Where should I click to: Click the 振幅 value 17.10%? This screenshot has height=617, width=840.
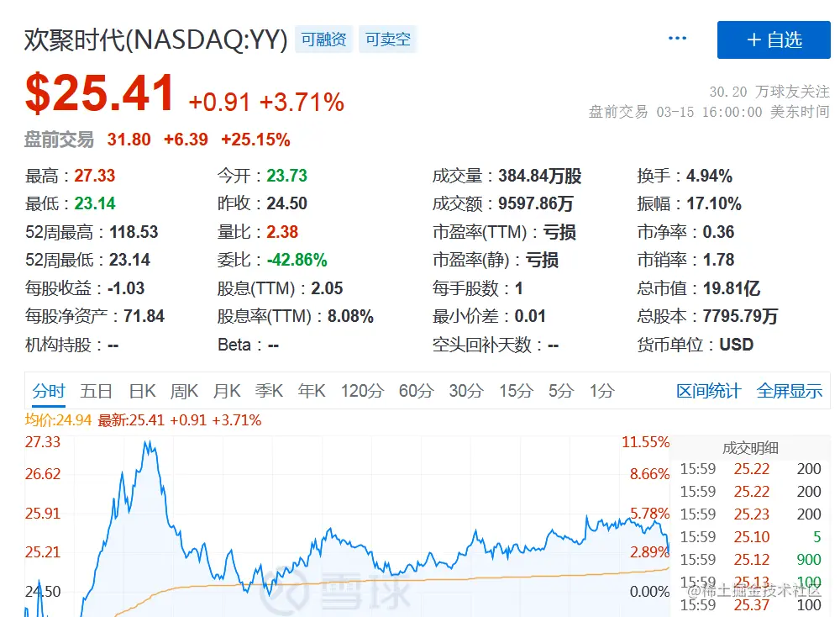[x=713, y=203]
